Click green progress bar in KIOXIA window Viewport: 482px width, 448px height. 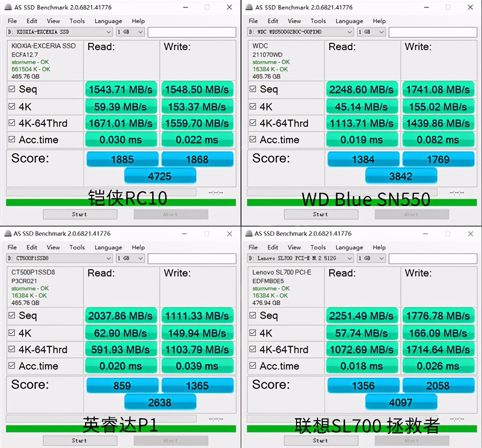coord(121,202)
